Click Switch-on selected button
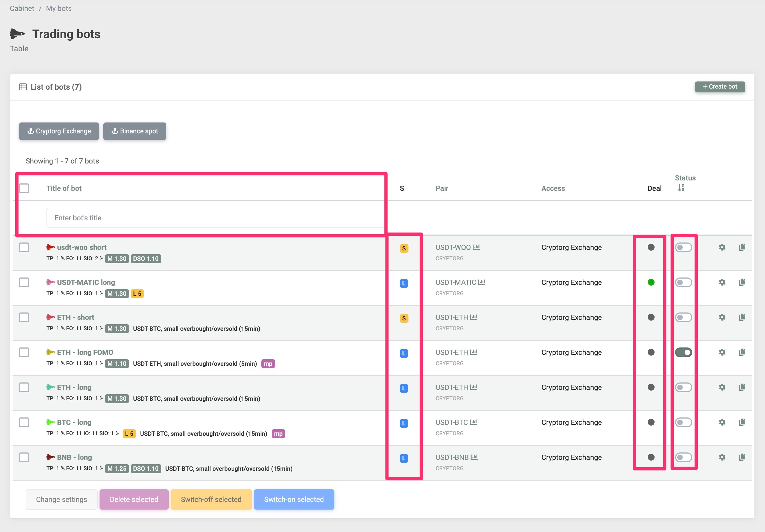 (x=294, y=499)
